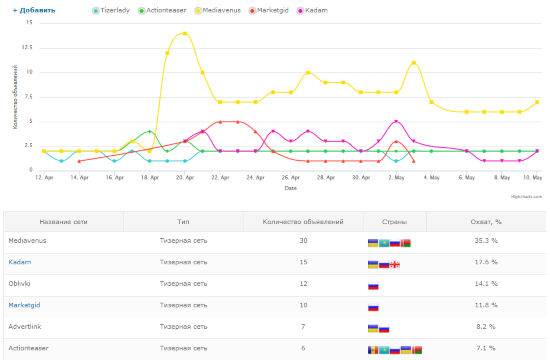The width and height of the screenshot is (550, 360).
Task: Click the Mediavenus point with value 11 near 3 May
Action: click(414, 63)
